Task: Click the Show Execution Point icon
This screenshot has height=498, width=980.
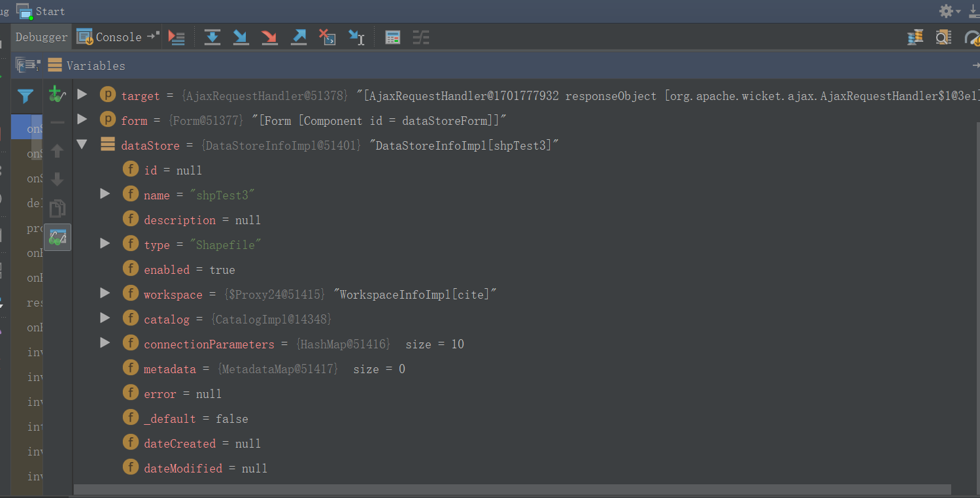Action: click(x=177, y=37)
